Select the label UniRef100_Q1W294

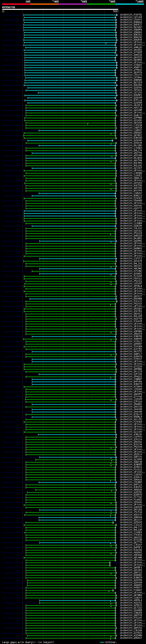coord(131,226)
